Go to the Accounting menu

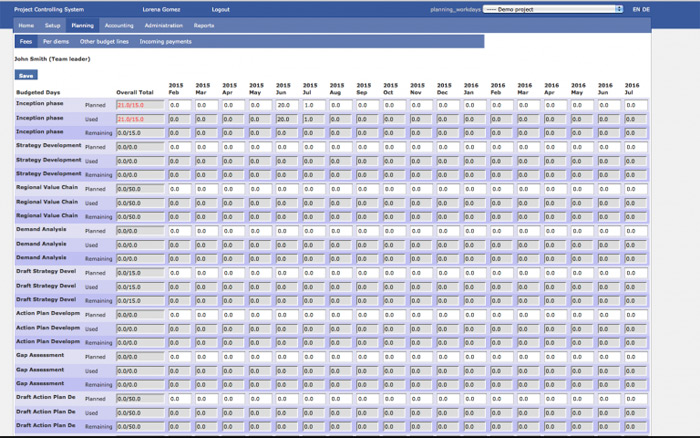pos(119,25)
